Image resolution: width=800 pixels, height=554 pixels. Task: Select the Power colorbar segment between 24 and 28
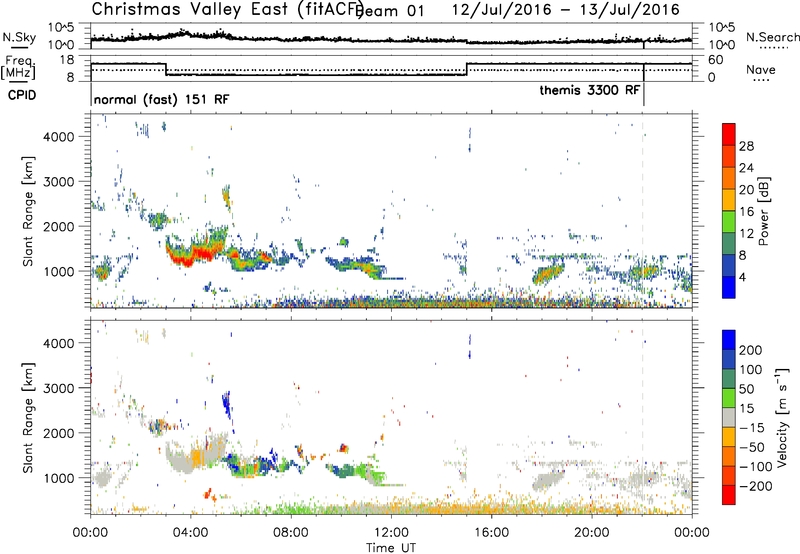pyautogui.click(x=729, y=157)
